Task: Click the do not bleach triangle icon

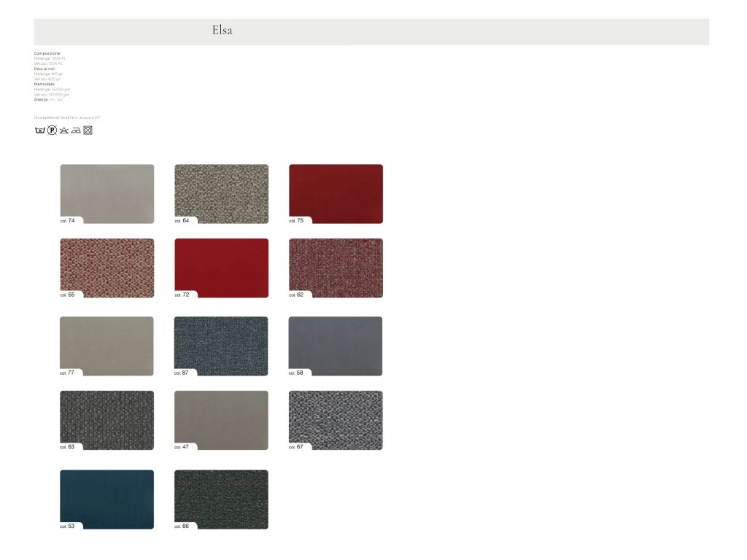Action: [x=63, y=131]
